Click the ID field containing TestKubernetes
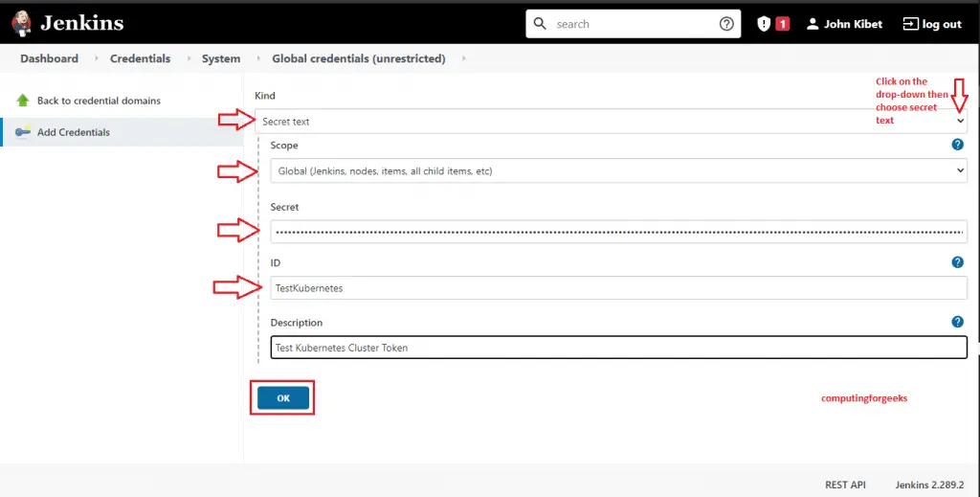 [619, 287]
